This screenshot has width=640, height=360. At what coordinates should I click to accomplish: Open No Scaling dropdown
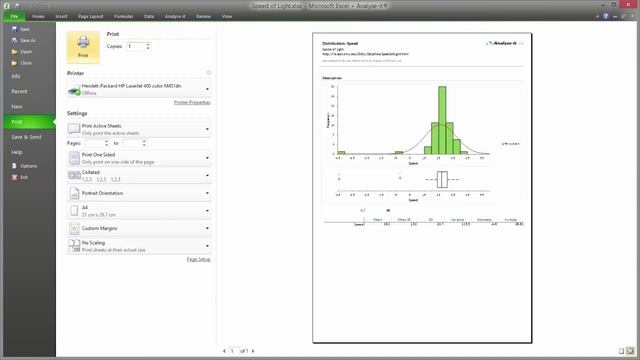[207, 246]
